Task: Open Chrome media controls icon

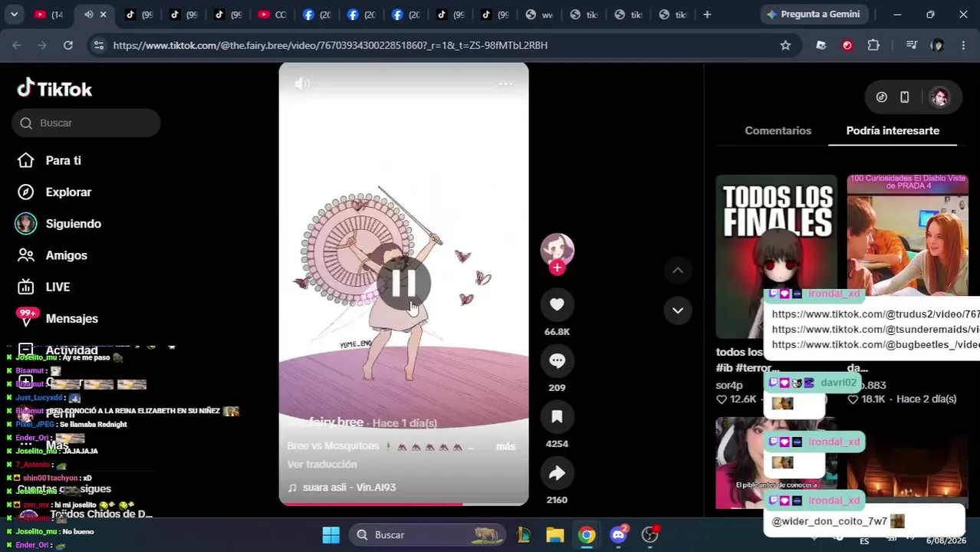Action: pyautogui.click(x=911, y=45)
